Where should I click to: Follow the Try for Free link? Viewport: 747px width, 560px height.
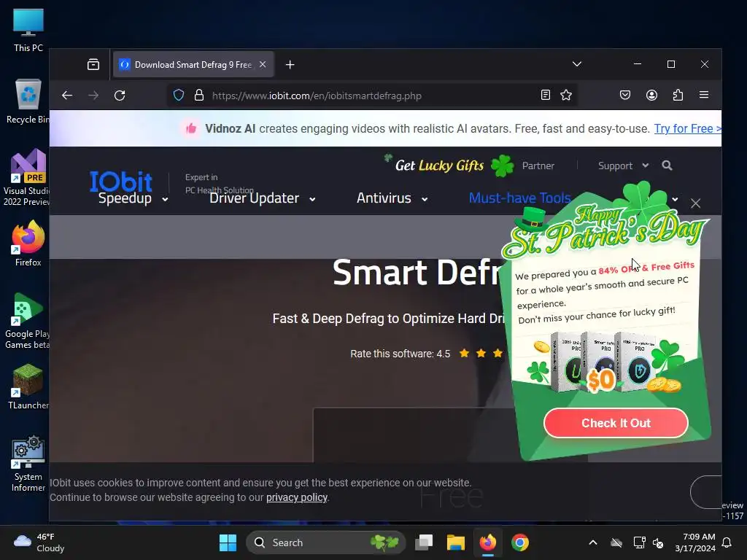point(687,128)
